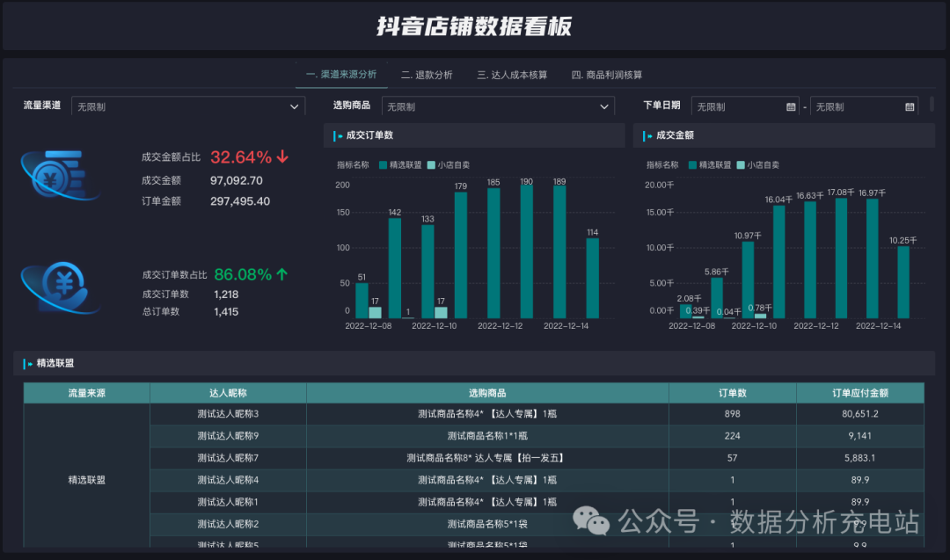Select the 测试达人昵称9 cell
The height and width of the screenshot is (560, 950).
tap(228, 436)
